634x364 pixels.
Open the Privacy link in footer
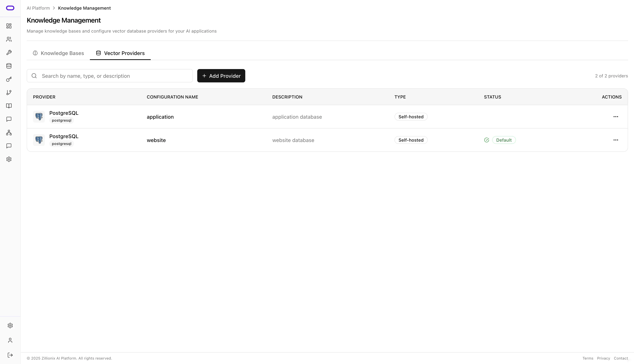(603, 358)
